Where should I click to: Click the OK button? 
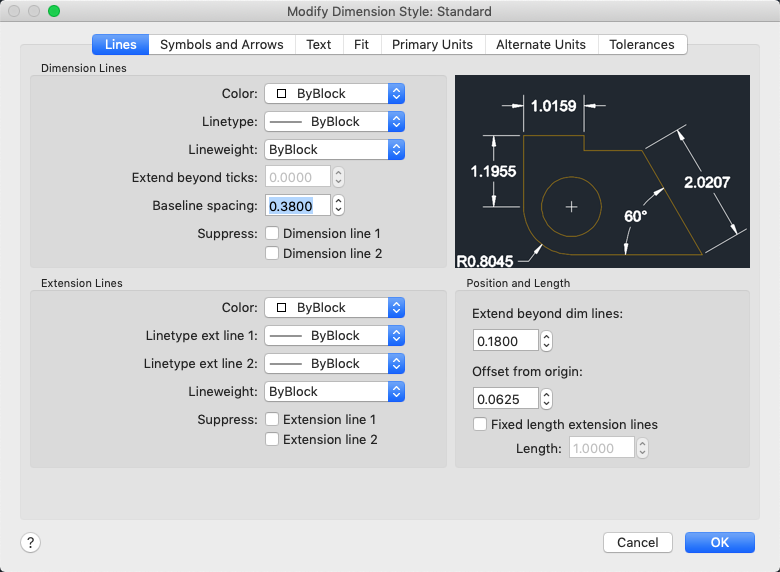point(720,542)
